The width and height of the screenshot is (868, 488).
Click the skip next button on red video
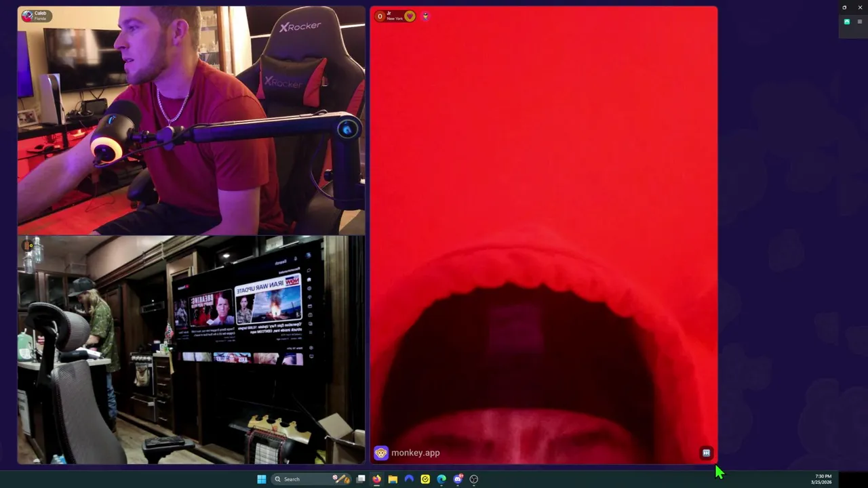(706, 453)
